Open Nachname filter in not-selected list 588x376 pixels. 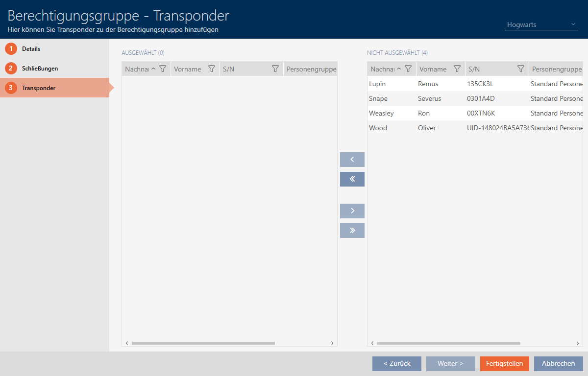pyautogui.click(x=408, y=69)
